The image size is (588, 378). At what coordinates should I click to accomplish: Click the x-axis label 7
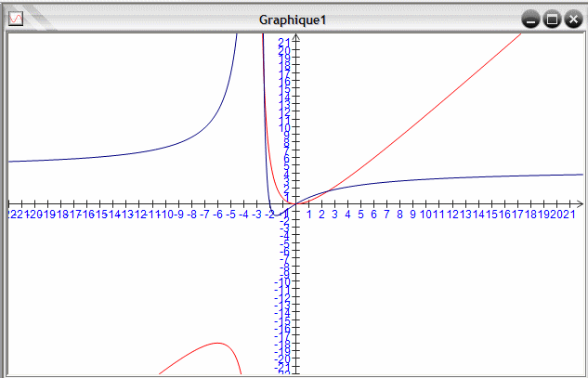click(x=386, y=215)
